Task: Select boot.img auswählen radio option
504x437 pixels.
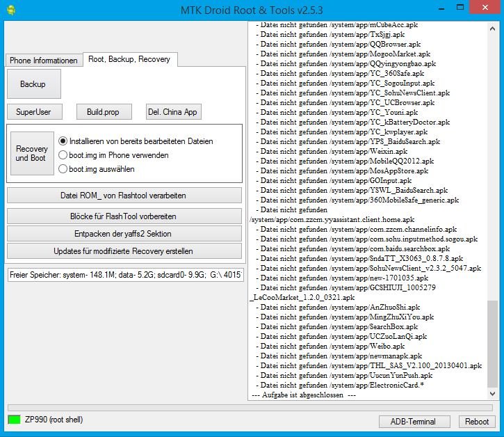Action: point(97,169)
